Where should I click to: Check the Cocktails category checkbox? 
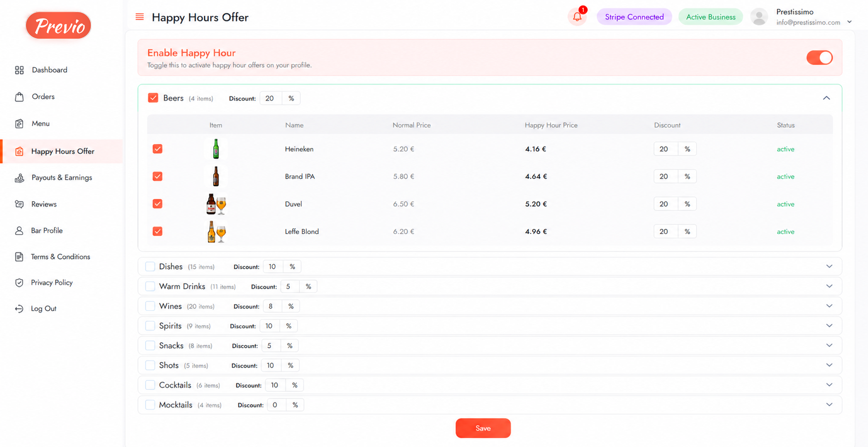click(150, 385)
